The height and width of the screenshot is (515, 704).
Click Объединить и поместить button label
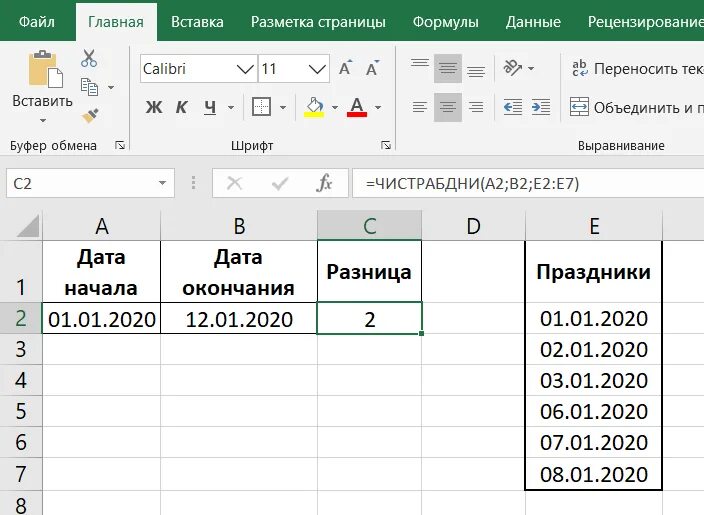(648, 107)
